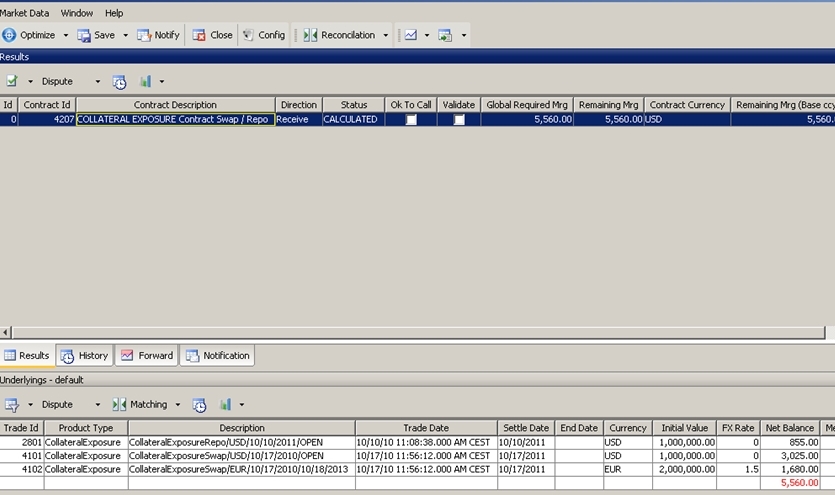Open the line chart dropdown arrow
835x495 pixels.
(427, 35)
